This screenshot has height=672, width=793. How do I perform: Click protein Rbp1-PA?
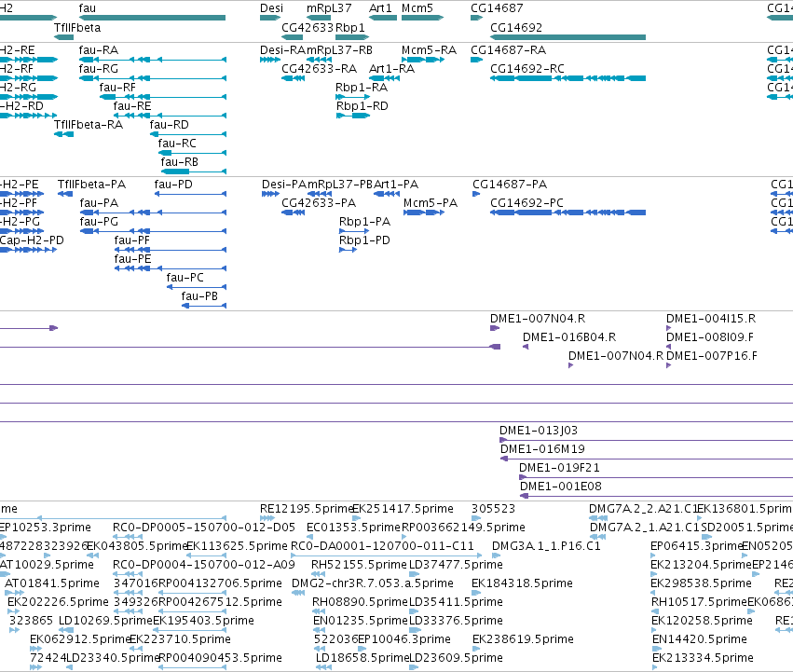tap(364, 222)
